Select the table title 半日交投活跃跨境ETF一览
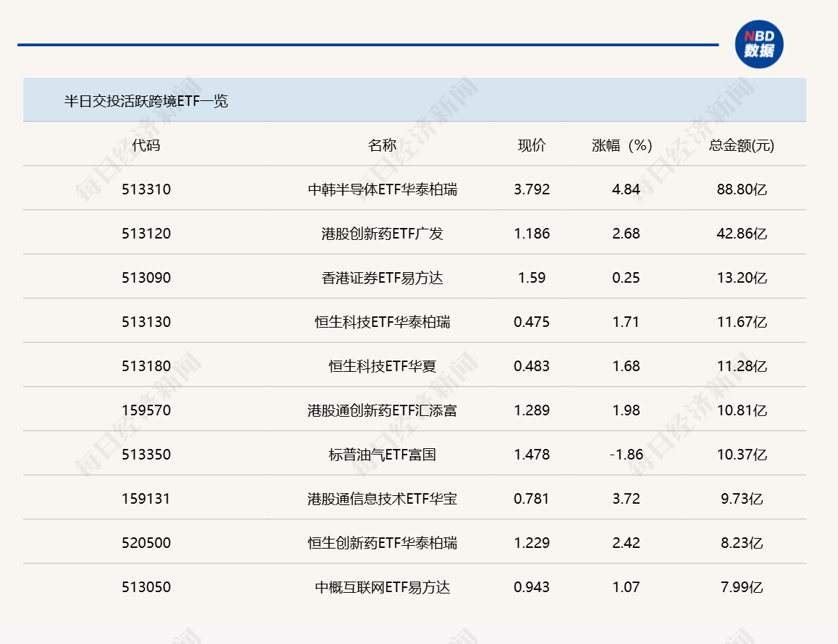This screenshot has height=644, width=838. [x=147, y=101]
